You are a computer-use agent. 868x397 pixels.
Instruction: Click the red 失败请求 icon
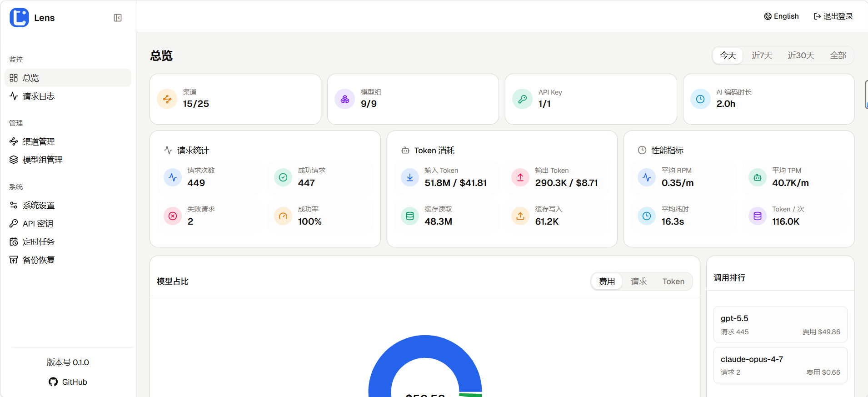(x=173, y=216)
